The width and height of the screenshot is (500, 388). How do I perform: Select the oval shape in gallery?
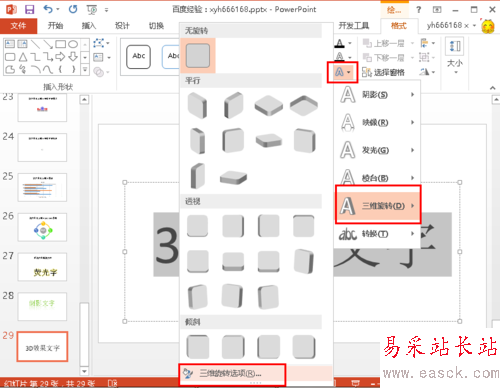[73, 44]
